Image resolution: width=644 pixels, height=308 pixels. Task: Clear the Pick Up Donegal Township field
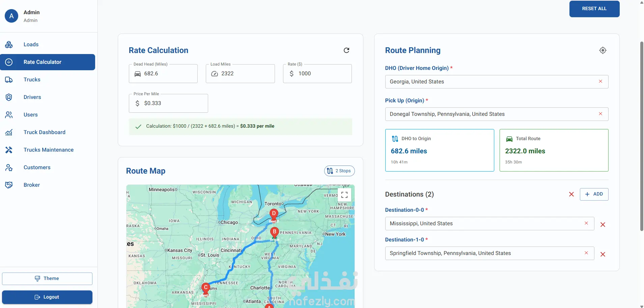point(600,114)
